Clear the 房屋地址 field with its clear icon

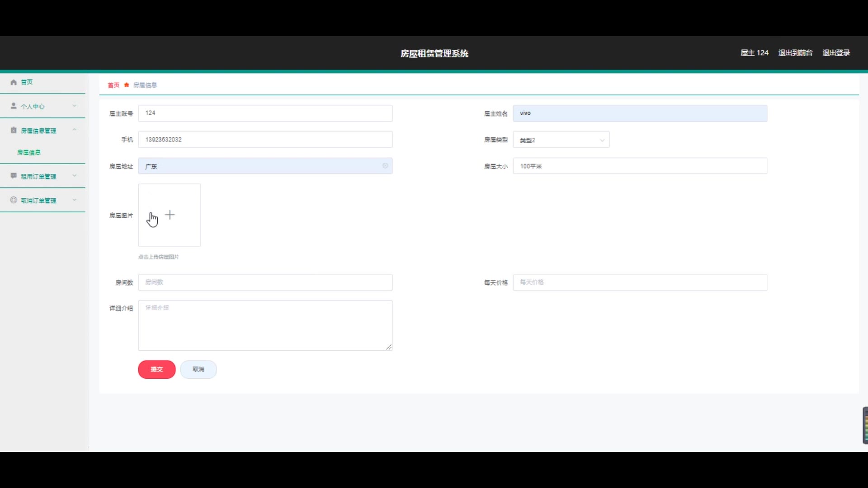pos(385,166)
